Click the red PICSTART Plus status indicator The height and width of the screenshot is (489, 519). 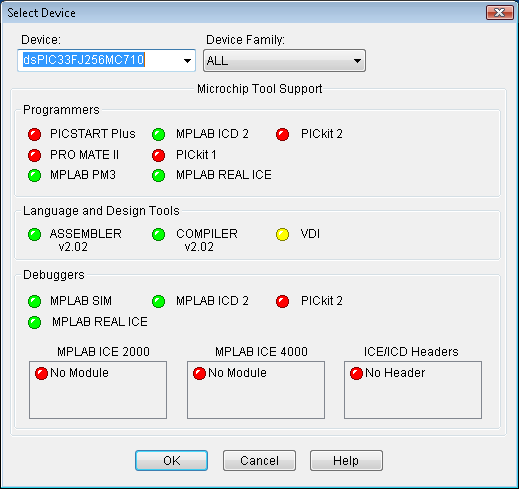[34, 134]
